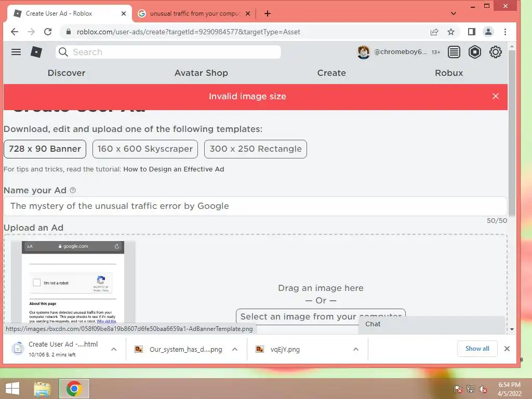
Task: Toggle the Chrome side panel
Action: 472,32
